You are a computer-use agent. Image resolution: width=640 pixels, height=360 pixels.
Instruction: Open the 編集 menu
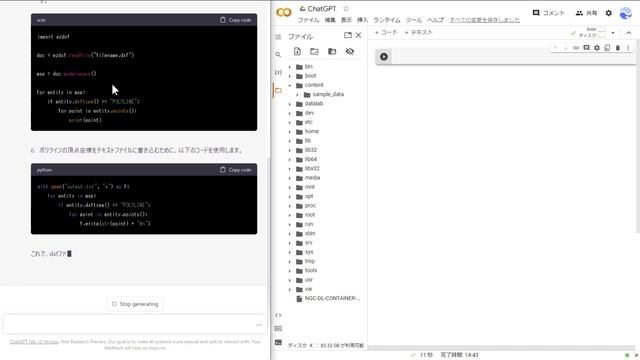pos(330,20)
